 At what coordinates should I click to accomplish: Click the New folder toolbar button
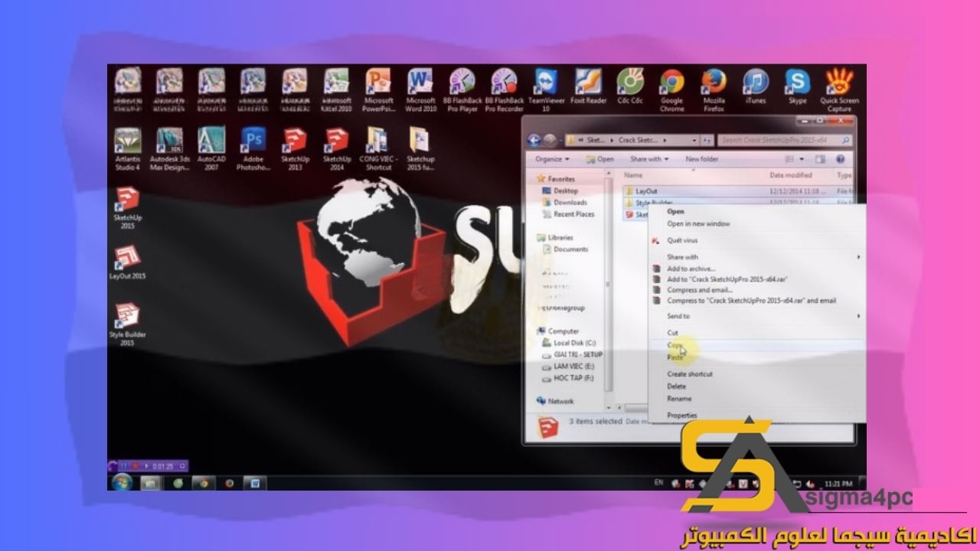tap(701, 159)
